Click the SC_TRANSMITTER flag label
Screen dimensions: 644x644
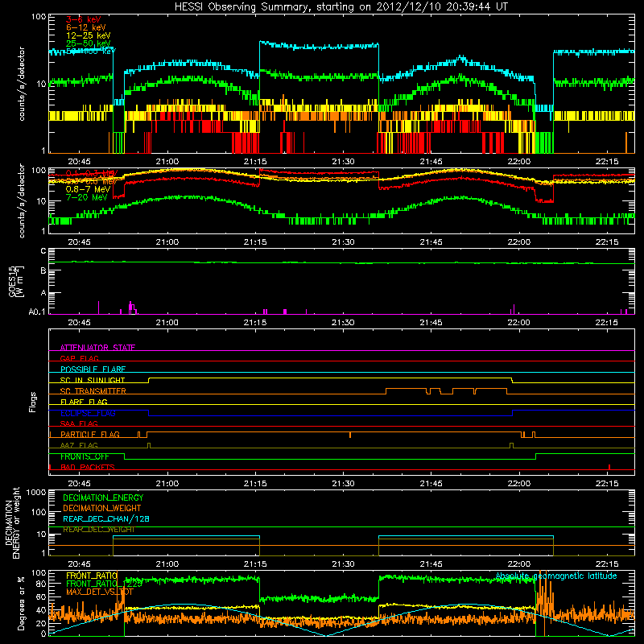pos(93,391)
